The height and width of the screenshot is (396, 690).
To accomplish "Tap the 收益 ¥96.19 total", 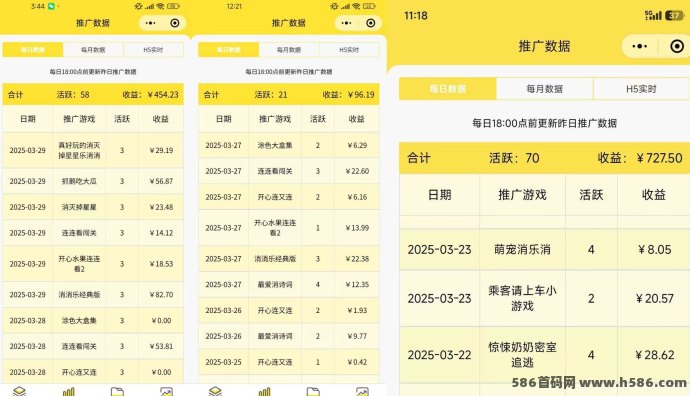I will [349, 95].
